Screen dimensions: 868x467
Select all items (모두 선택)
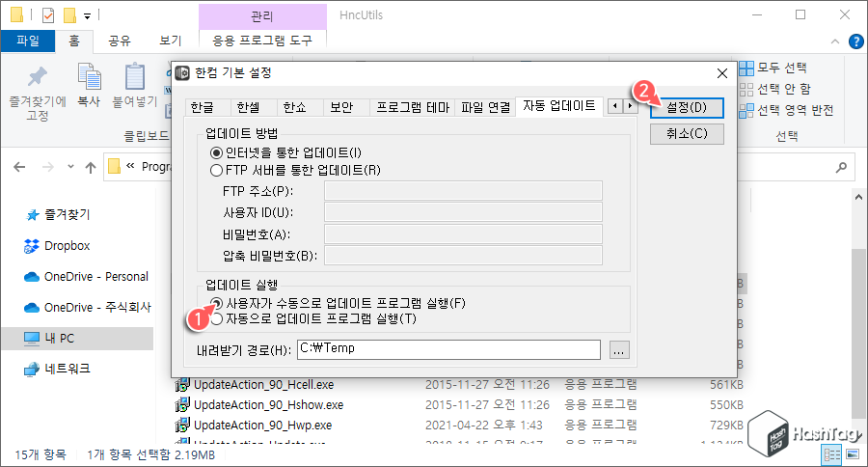pyautogui.click(x=773, y=68)
